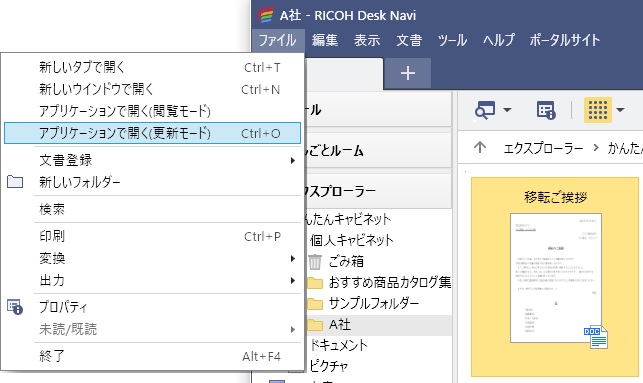Select 検索 in the file menu

pyautogui.click(x=152, y=209)
